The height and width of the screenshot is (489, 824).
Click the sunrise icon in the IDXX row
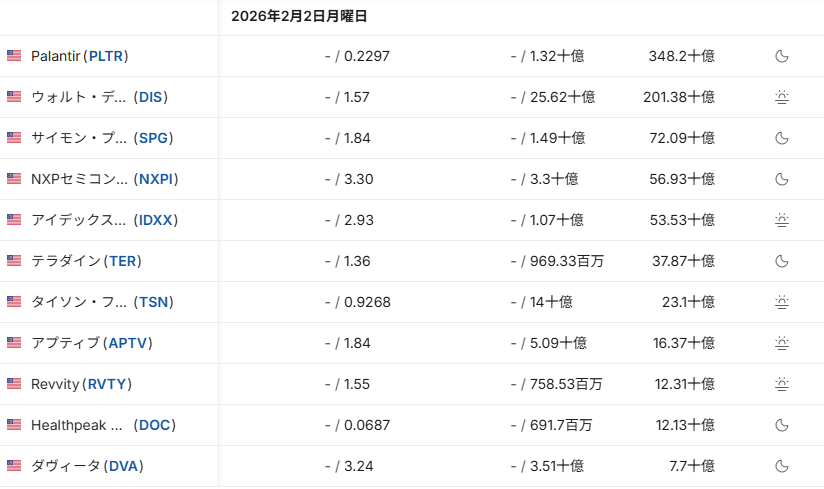(x=782, y=220)
